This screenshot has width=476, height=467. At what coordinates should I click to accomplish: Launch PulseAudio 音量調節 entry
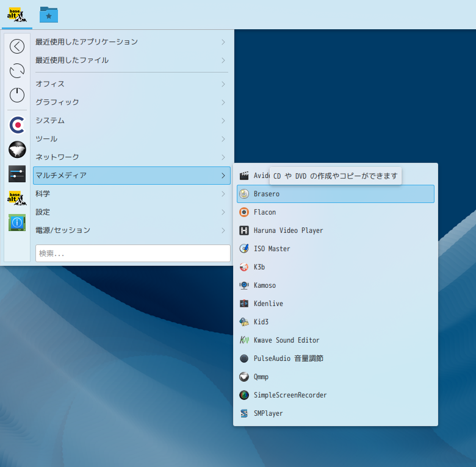336,358
